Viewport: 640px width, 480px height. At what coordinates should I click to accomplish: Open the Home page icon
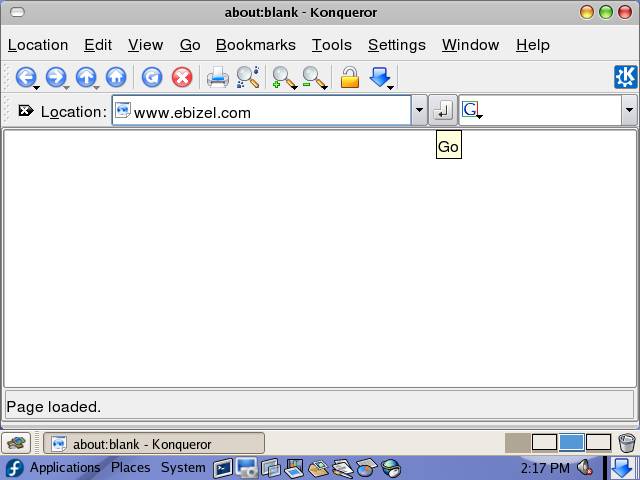[116, 77]
